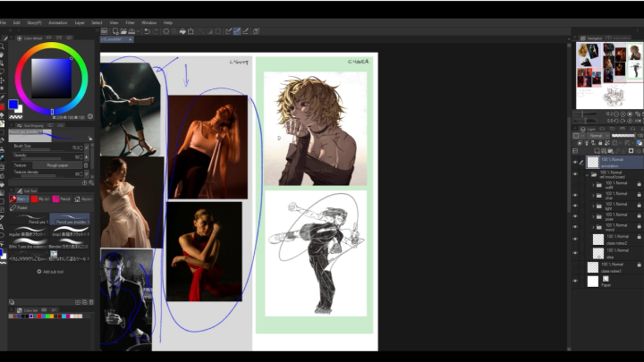The image size is (644, 362).
Task: Click the Snap to grid icon
Action: pyautogui.click(x=246, y=31)
